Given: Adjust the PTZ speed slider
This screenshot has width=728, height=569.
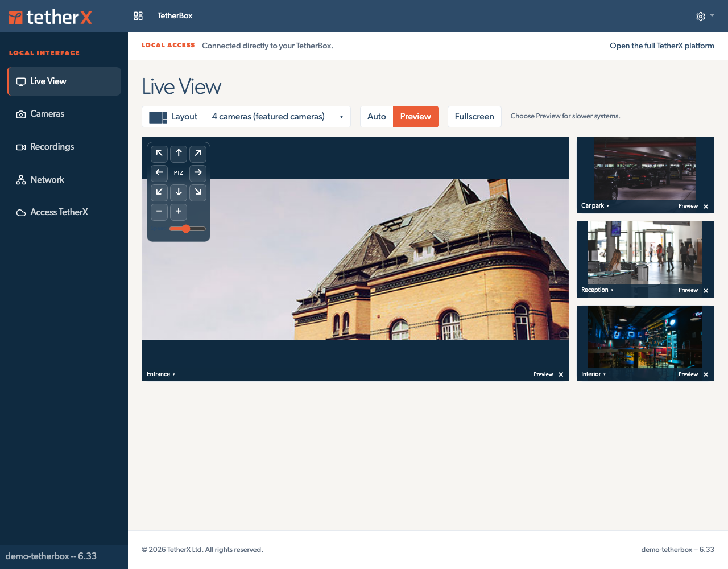Looking at the screenshot, I should 187,229.
